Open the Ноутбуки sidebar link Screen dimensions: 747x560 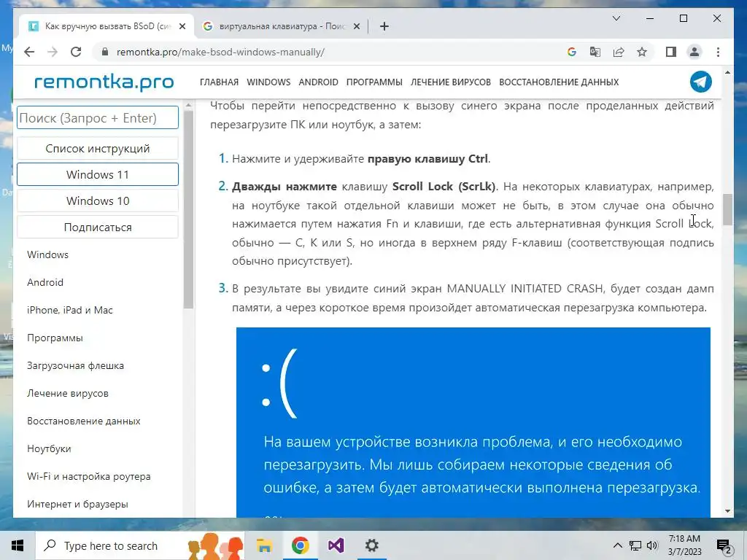click(x=49, y=448)
